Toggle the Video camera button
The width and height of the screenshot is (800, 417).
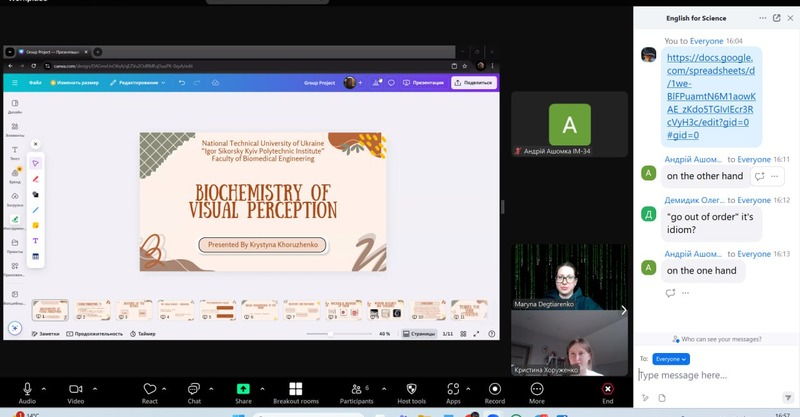pos(76,393)
